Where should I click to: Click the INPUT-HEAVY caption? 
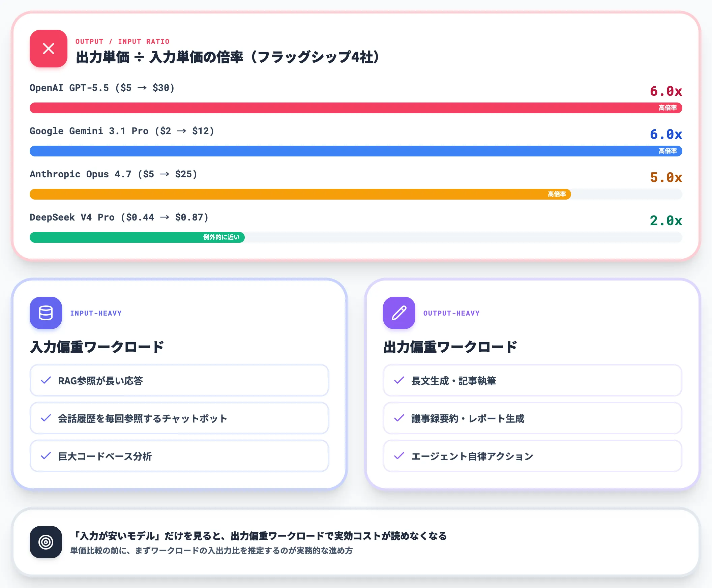(x=96, y=313)
